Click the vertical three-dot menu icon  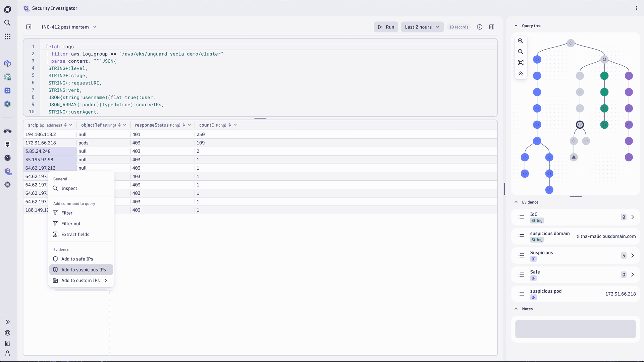click(x=636, y=8)
